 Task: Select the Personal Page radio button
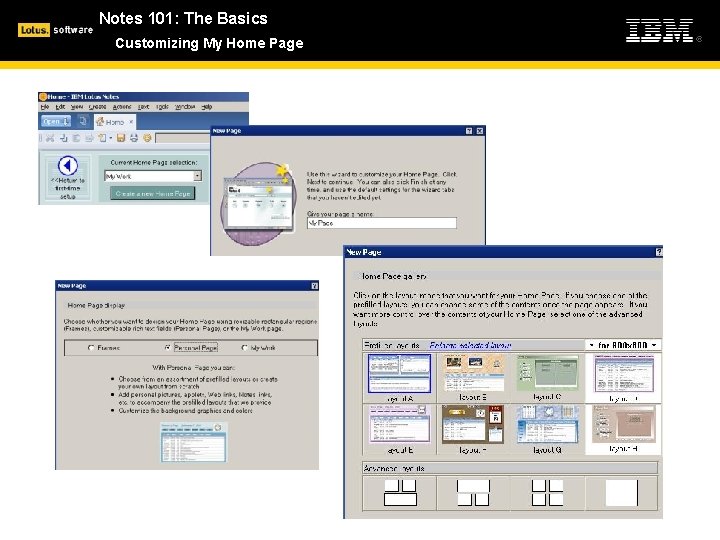(168, 348)
